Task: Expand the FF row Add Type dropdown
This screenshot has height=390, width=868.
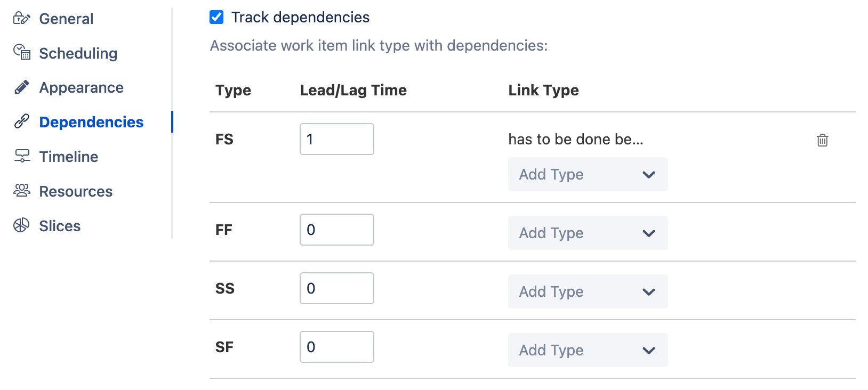Action: tap(588, 233)
